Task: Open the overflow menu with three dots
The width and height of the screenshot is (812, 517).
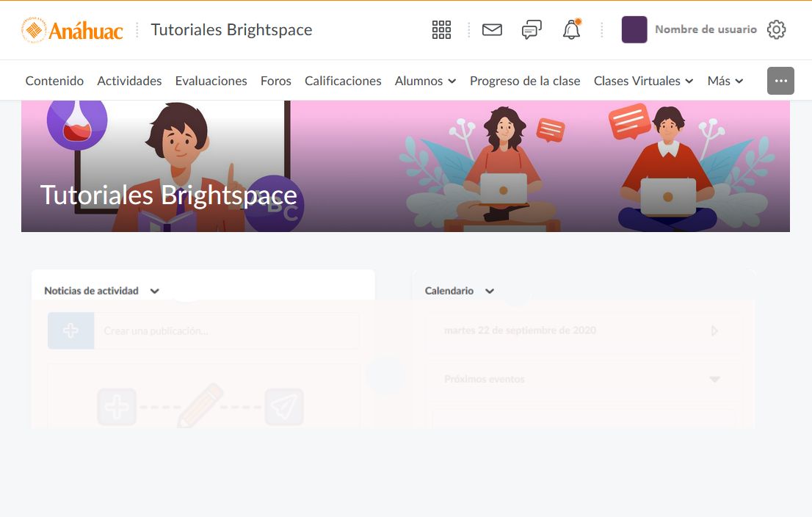Action: [x=780, y=81]
